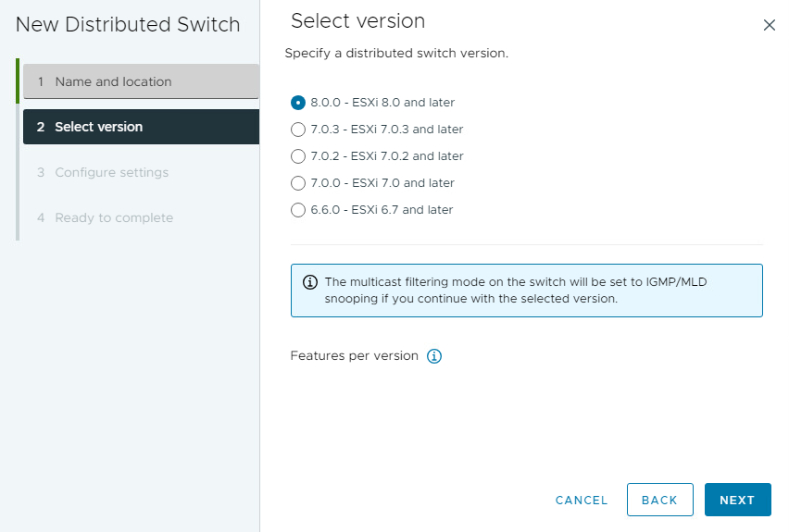
Task: Choose version 7.0.3 - ESXi 7.0.3 and later
Action: [298, 130]
